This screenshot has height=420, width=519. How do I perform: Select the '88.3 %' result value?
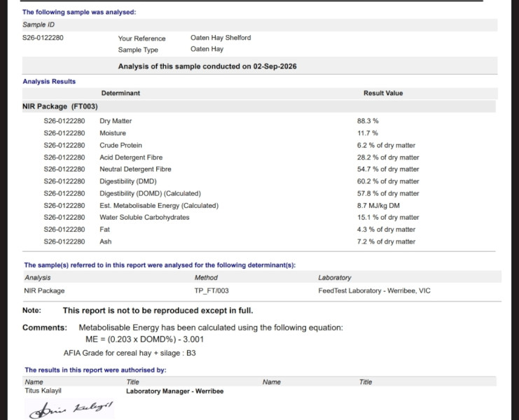coord(368,121)
